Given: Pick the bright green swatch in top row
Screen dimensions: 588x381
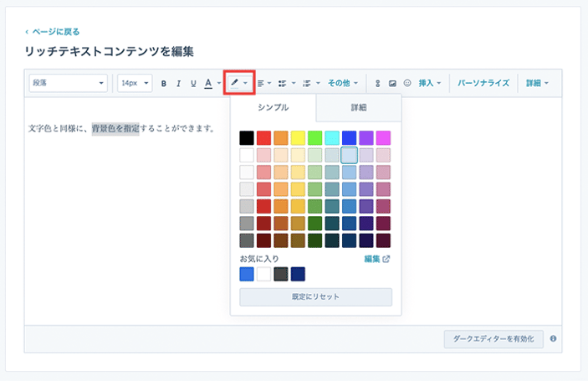Looking at the screenshot, I should pos(315,138).
